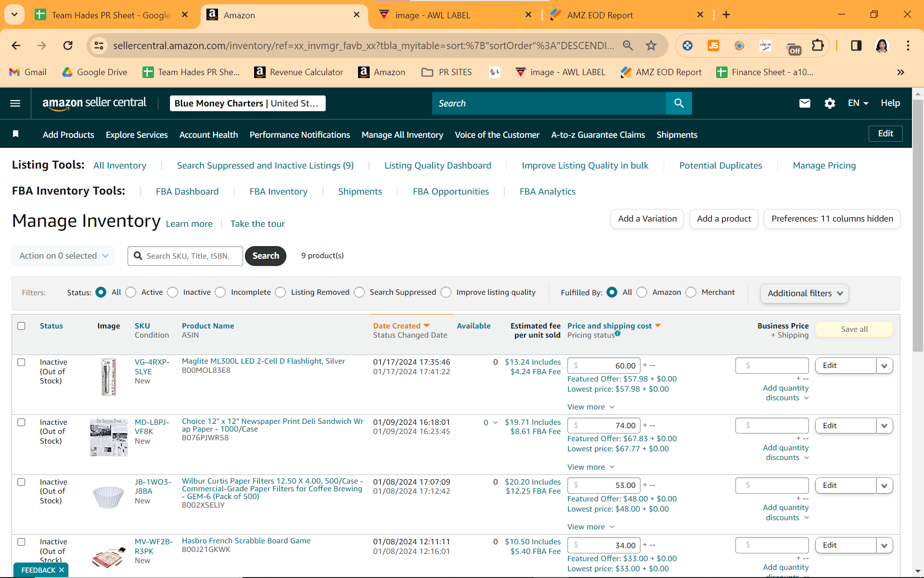Click the coffee filters product image
Image resolution: width=924 pixels, height=578 pixels.
[x=109, y=497]
